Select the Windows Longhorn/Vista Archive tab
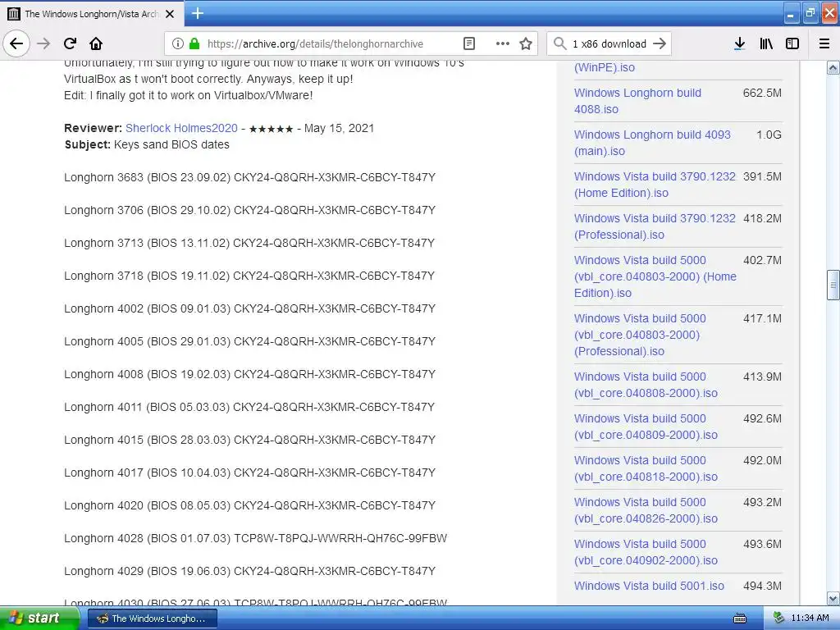 tap(92, 14)
